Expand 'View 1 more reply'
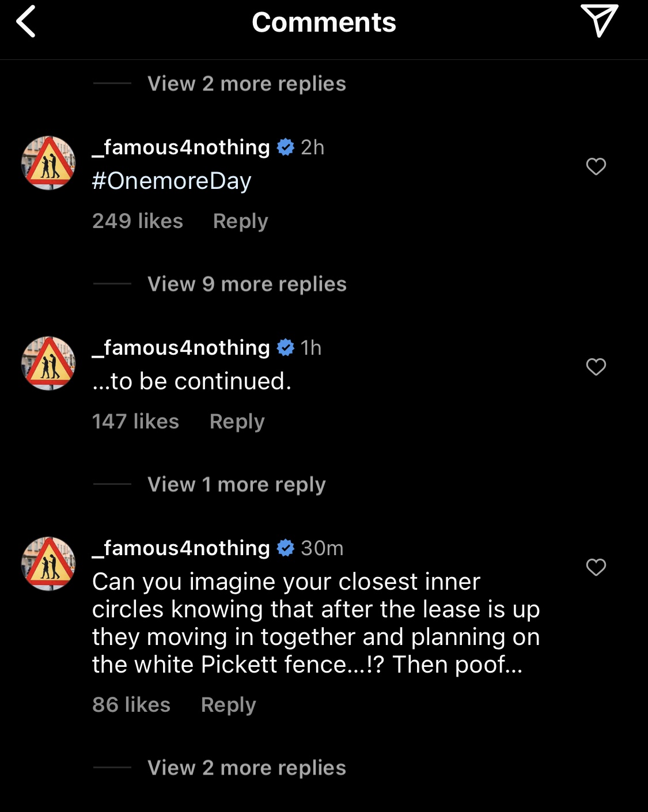648x812 pixels. point(237,484)
